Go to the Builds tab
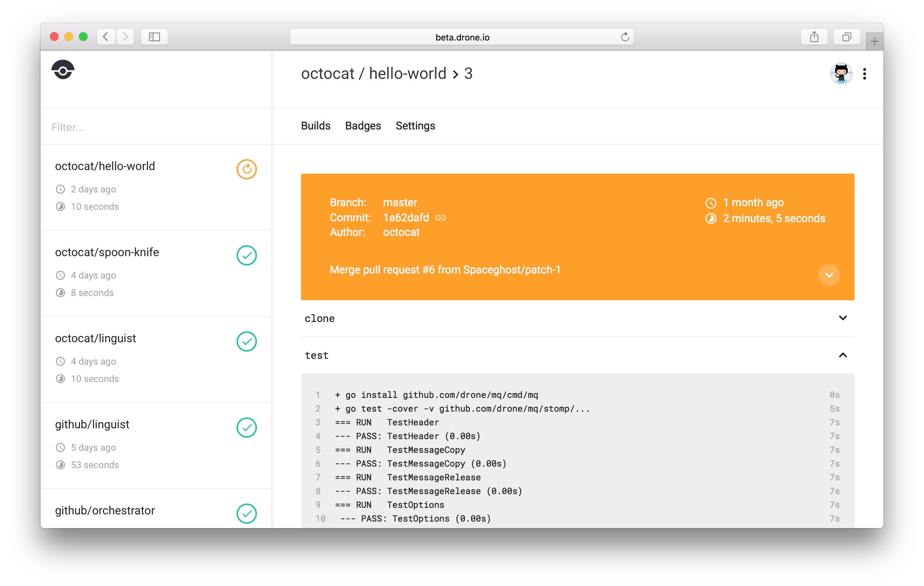The height and width of the screenshot is (586, 924). 315,126
